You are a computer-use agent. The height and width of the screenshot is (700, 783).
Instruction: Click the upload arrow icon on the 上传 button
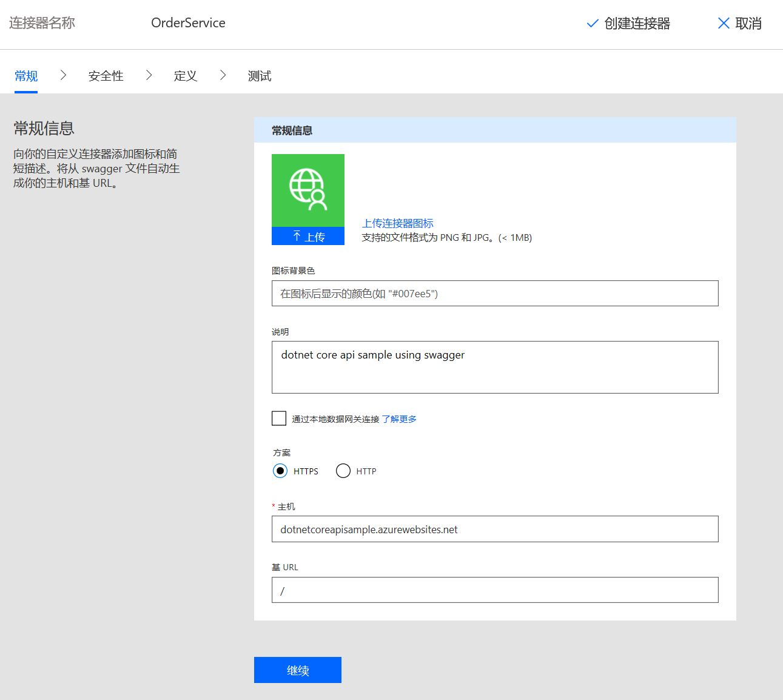point(298,237)
